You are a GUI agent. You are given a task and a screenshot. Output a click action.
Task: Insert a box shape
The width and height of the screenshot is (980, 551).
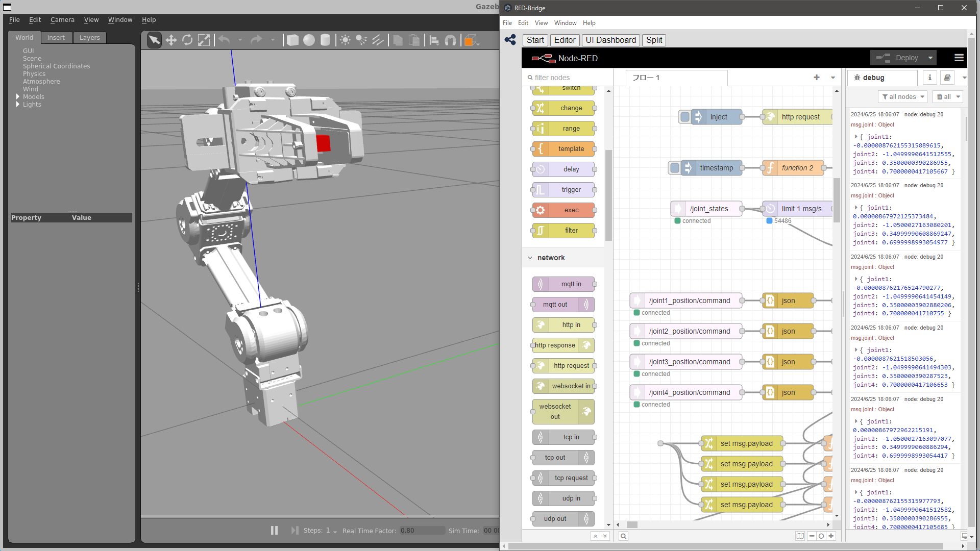coord(292,40)
